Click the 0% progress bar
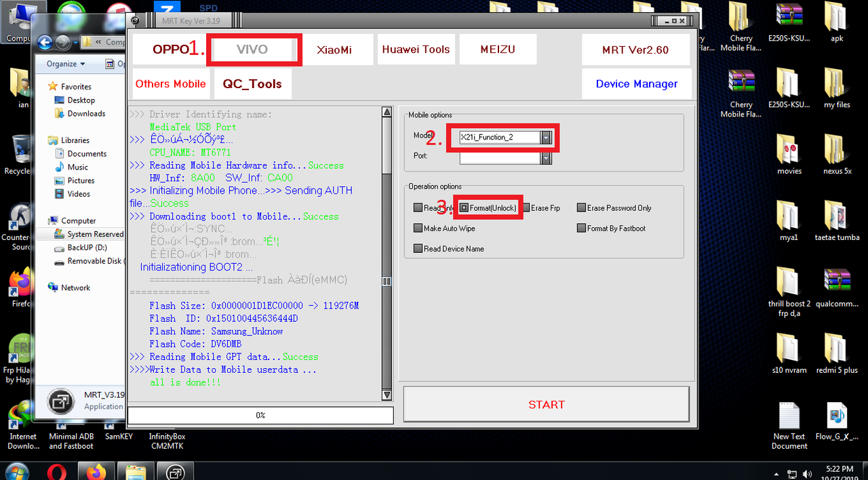 tap(260, 415)
